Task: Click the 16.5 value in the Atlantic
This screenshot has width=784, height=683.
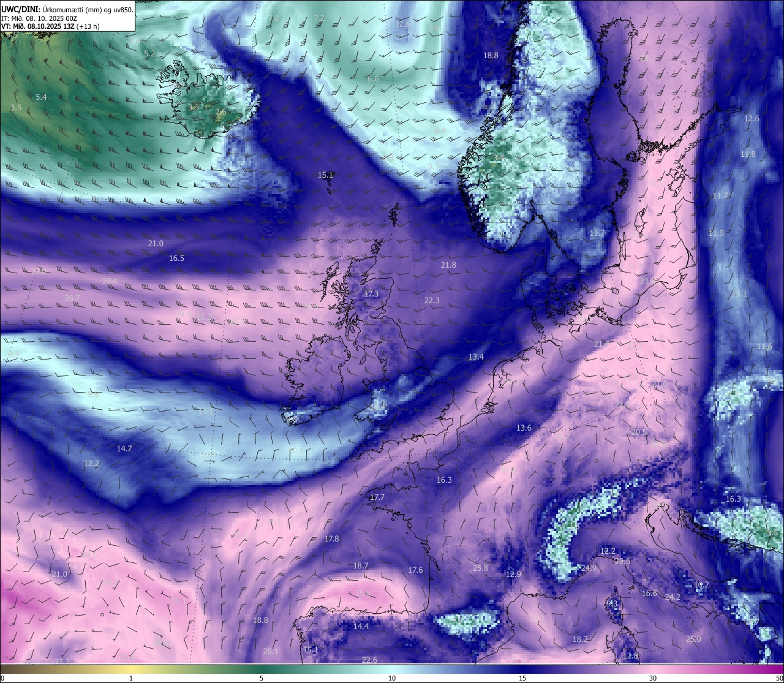Action: pos(176,258)
